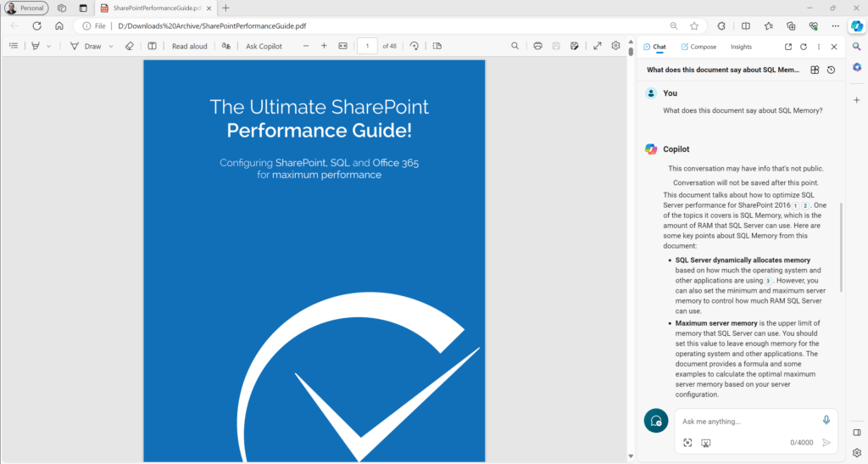Click Ask Copilot in PDF toolbar

[264, 47]
